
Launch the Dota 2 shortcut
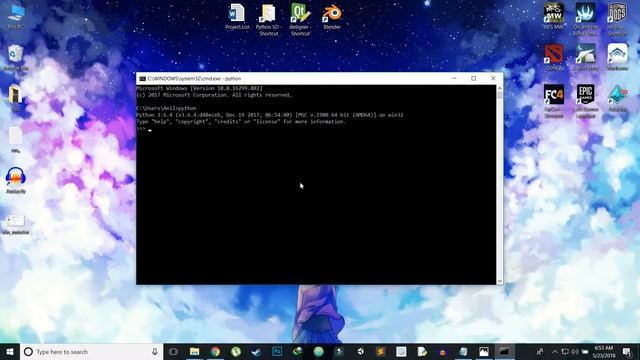(553, 58)
